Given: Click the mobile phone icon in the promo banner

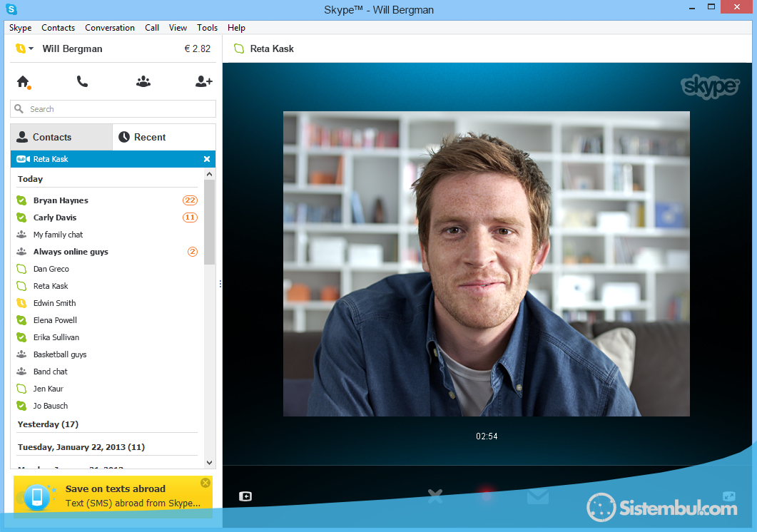Looking at the screenshot, I should point(37,497).
